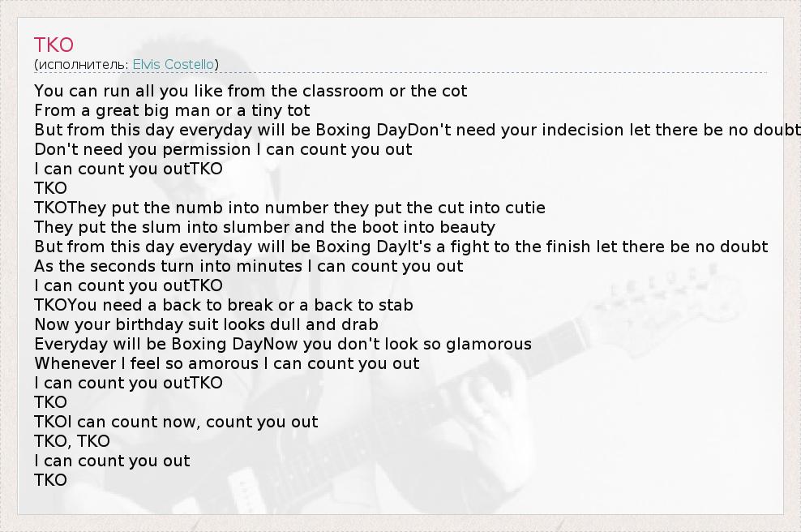The image size is (801, 532).
Task: Open the Elvis Costello artist link
Action: (x=173, y=64)
